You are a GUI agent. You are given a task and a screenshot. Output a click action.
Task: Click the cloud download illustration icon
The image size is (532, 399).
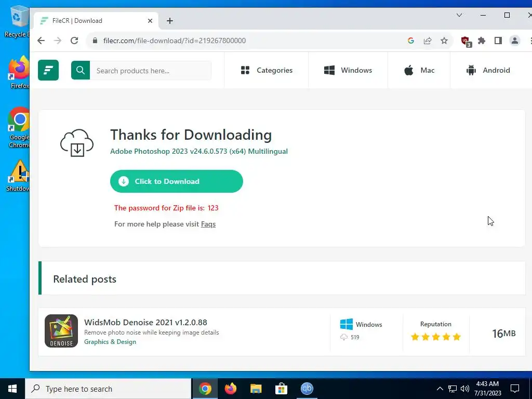tap(77, 143)
